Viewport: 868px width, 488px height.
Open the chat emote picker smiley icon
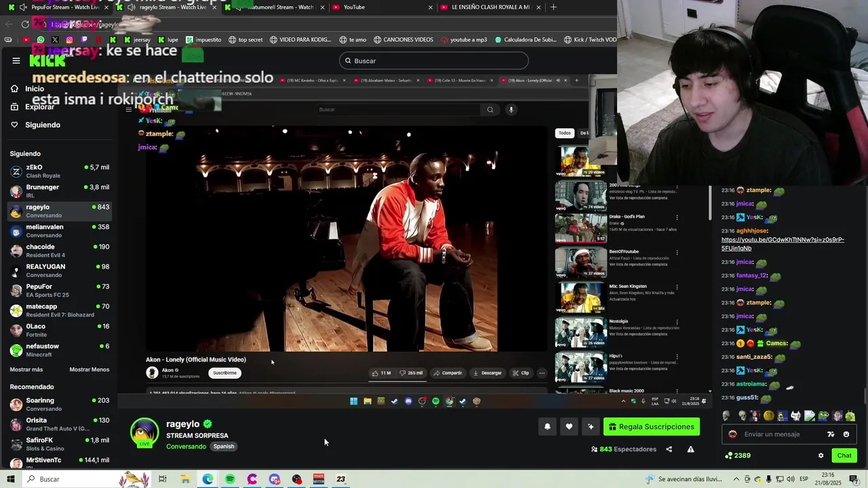pyautogui.click(x=846, y=434)
